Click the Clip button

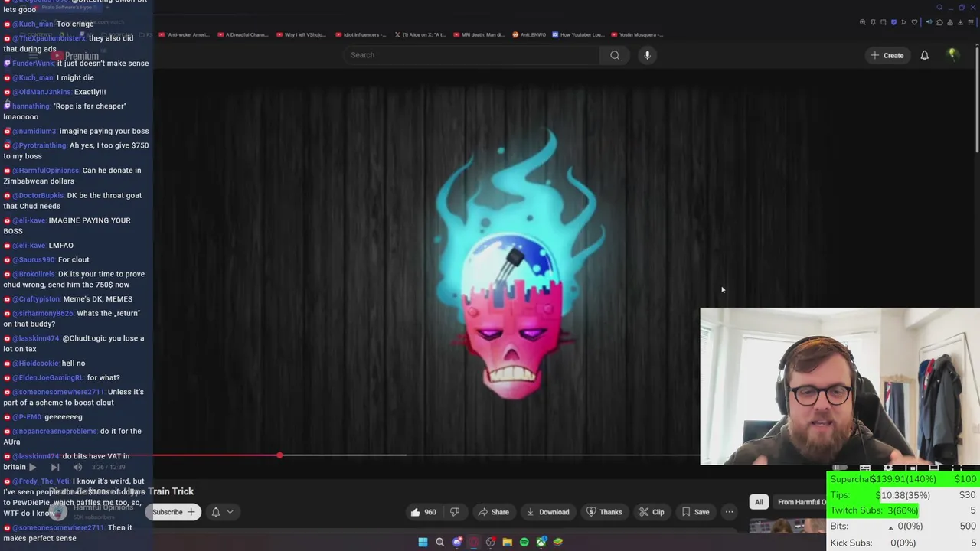click(652, 512)
